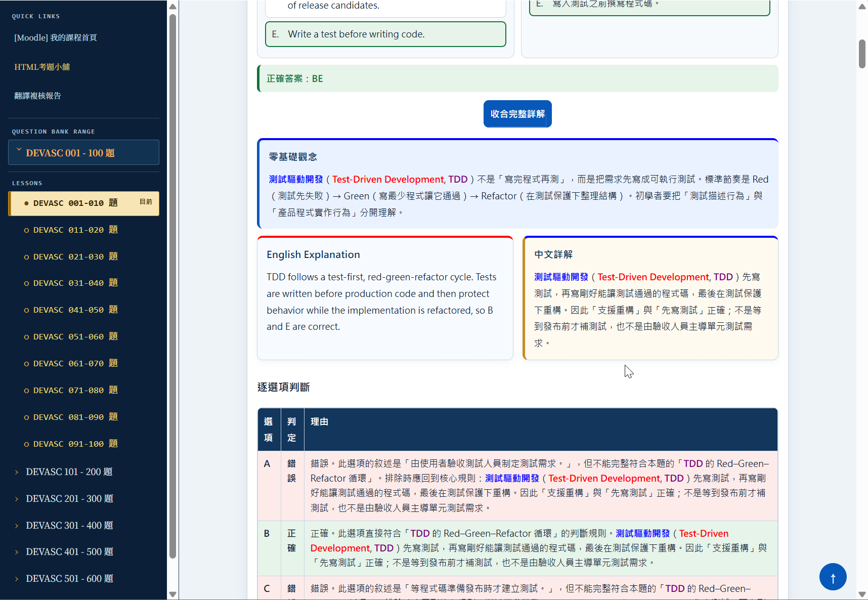Viewport: 868px width, 600px height.
Task: Open the 翻譯複核報告 quick link
Action: point(38,96)
